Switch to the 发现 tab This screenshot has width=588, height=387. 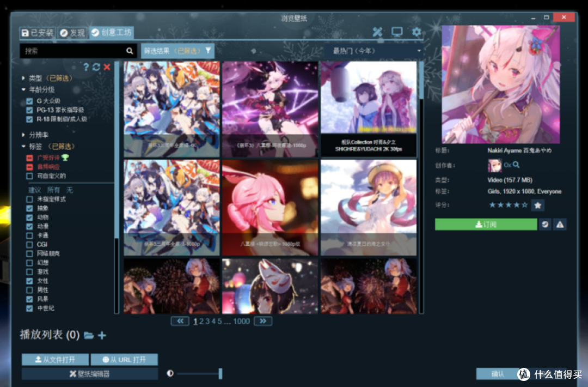72,33
